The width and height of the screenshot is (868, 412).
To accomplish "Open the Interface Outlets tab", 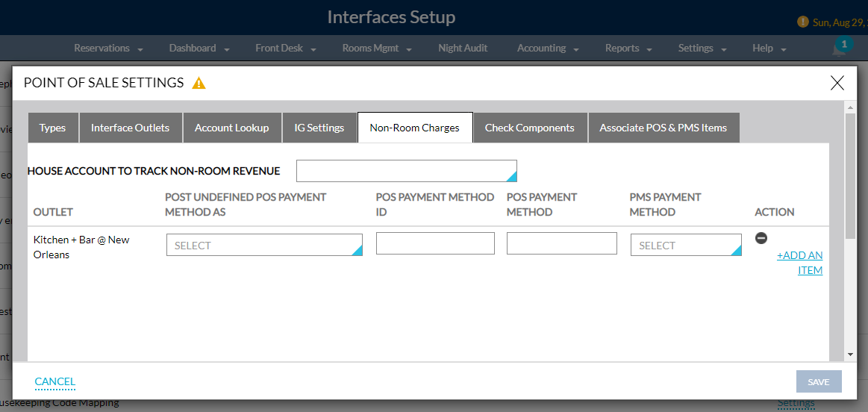I will coord(130,128).
